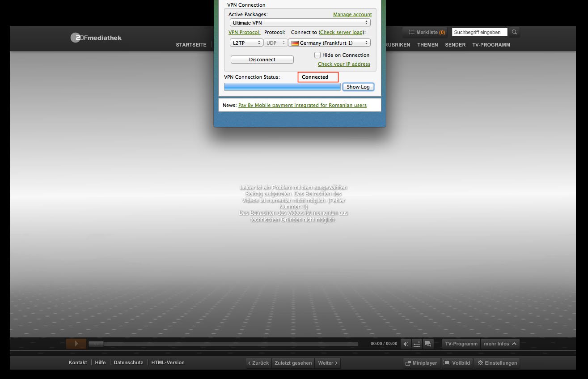
Task: Click Disconnect in the VPN window
Action: tap(262, 60)
